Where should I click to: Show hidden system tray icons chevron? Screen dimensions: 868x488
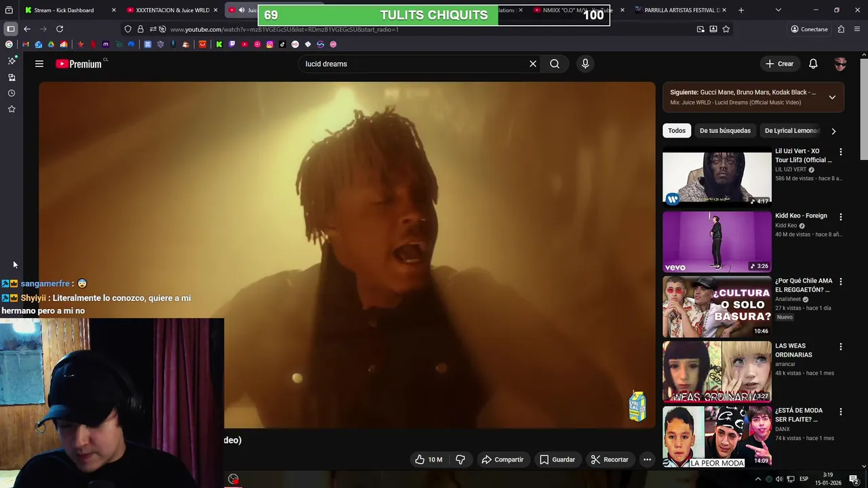coord(758,479)
